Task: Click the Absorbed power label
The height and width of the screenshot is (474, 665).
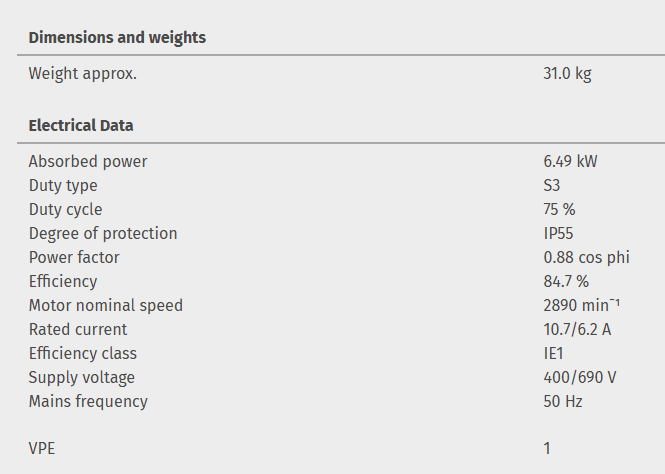Action: click(x=88, y=161)
